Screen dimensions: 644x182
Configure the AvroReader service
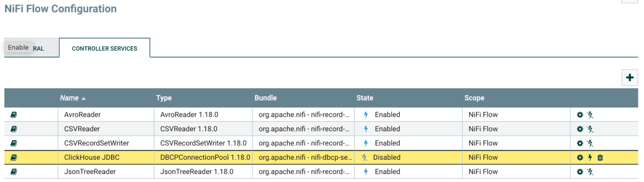pyautogui.click(x=580, y=115)
